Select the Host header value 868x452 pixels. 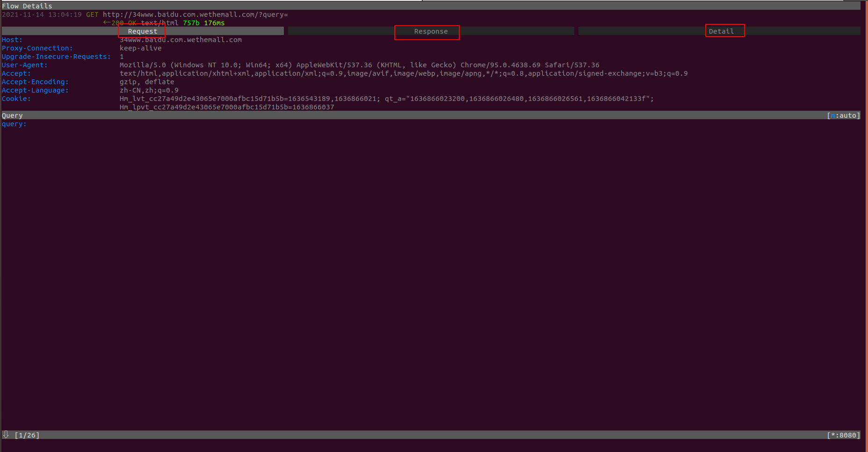point(181,39)
